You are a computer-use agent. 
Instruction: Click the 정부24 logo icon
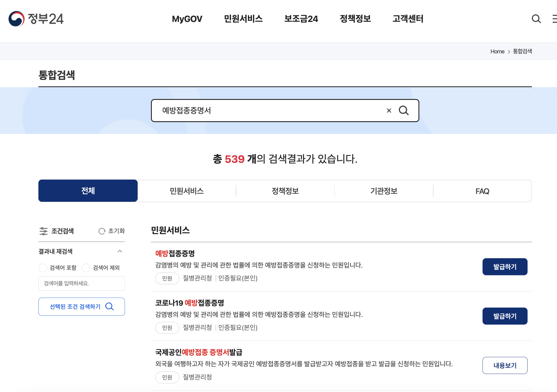click(16, 19)
